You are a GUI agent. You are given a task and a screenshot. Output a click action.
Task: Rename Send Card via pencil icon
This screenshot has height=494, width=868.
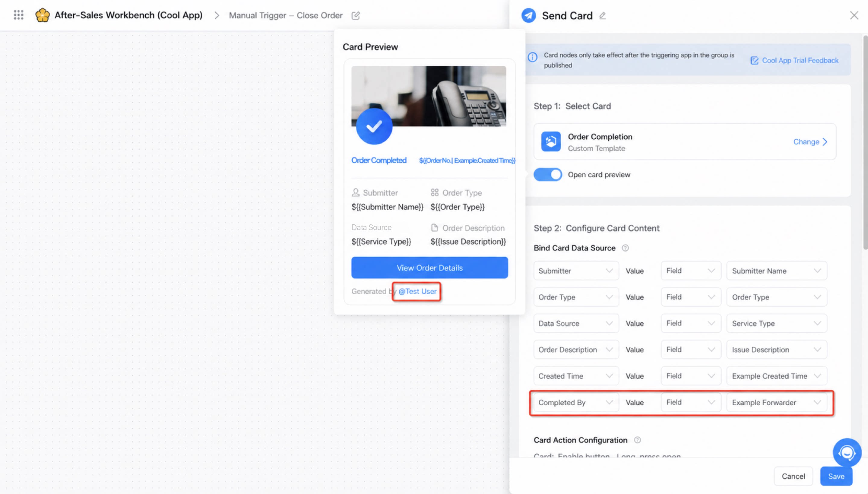[602, 16]
